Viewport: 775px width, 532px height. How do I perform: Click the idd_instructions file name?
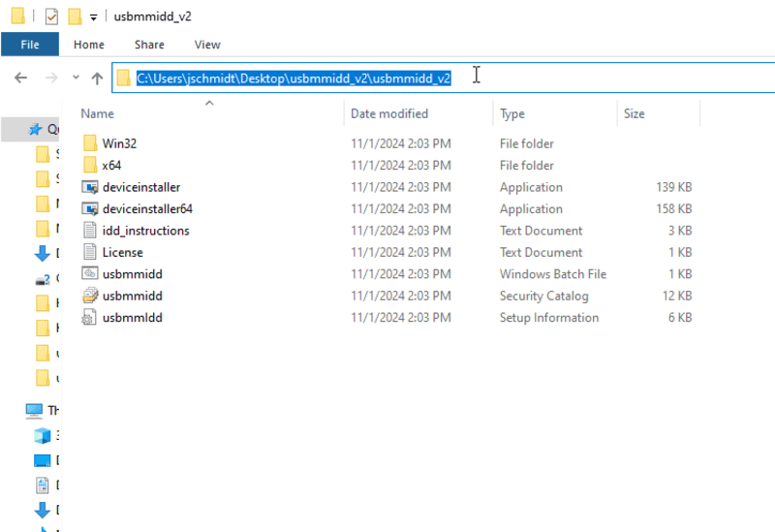click(146, 231)
